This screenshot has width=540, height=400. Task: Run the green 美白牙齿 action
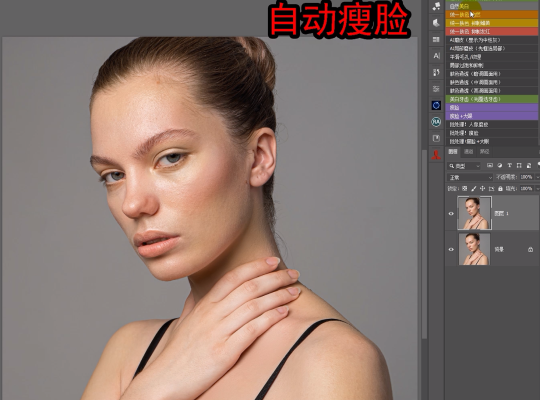491,99
